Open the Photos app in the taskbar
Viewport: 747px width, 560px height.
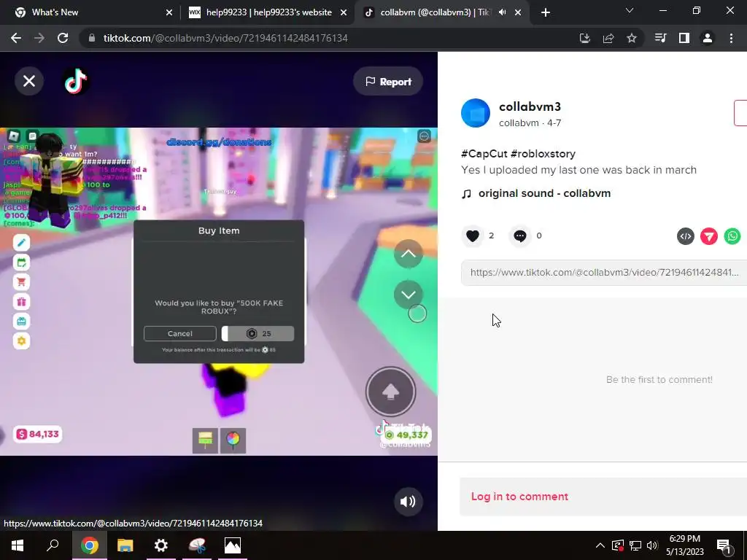[233, 545]
